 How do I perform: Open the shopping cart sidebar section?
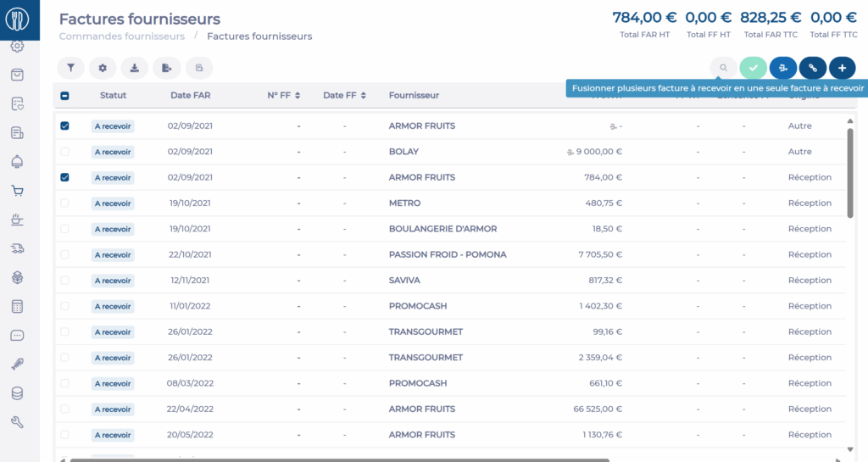(x=17, y=191)
